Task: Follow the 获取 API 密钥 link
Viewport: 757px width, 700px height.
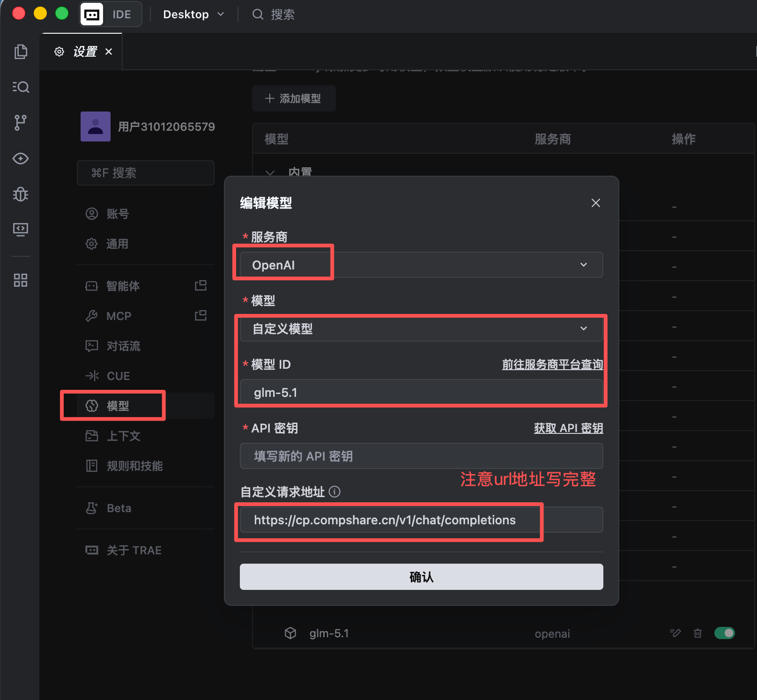Action: click(x=568, y=428)
